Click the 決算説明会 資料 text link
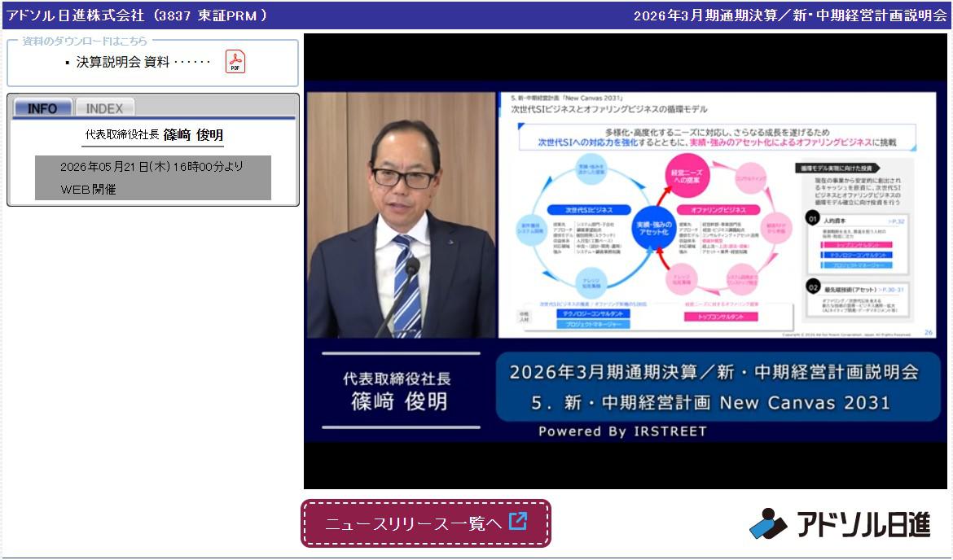 123,62
